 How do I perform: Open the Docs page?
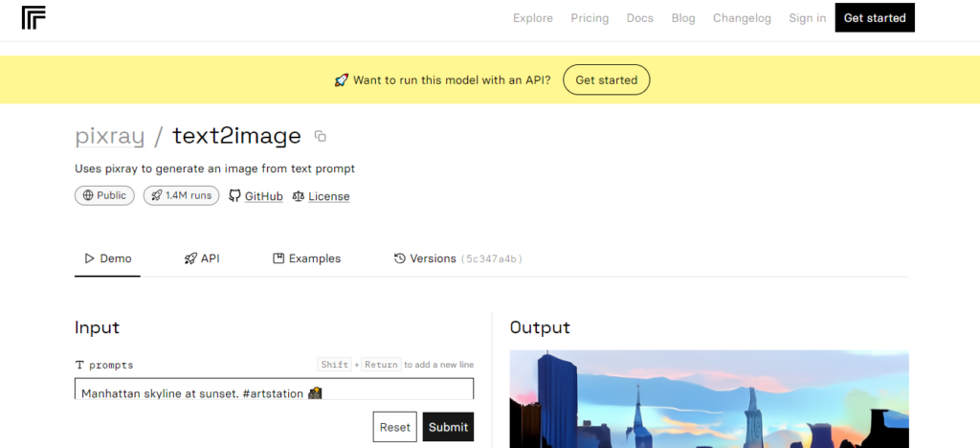(640, 18)
